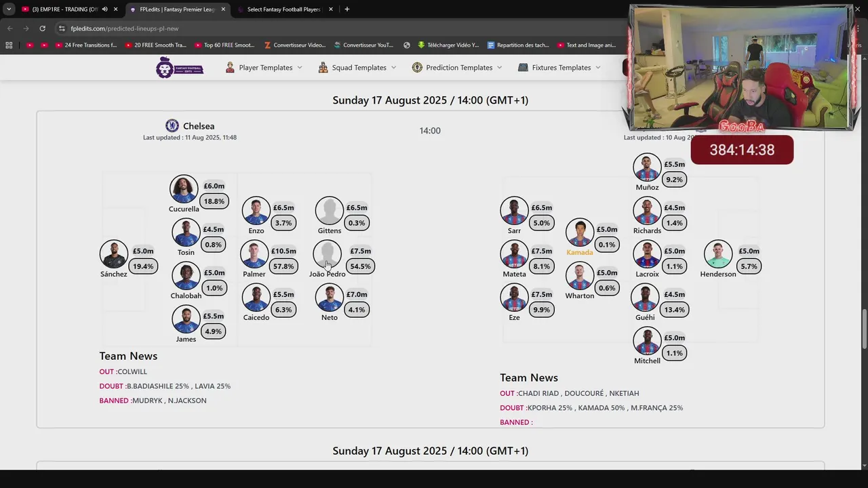This screenshot has width=868, height=488.
Task: Expand the Prediction Templates menu
Action: point(457,67)
